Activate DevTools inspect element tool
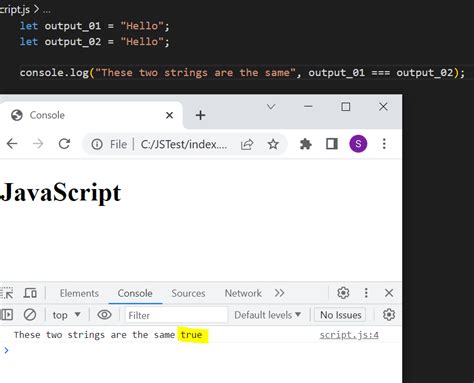This screenshot has height=383, width=474. (x=7, y=293)
